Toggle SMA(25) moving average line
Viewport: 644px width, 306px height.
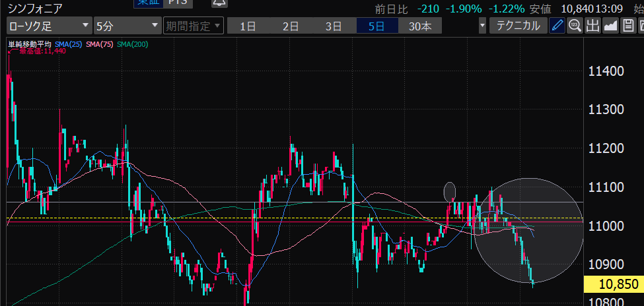69,44
